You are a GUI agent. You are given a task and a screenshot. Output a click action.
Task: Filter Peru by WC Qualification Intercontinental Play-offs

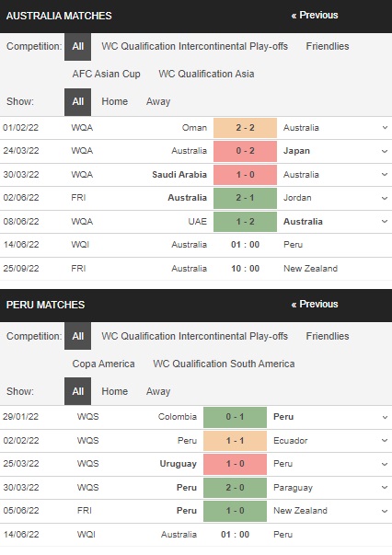[194, 336]
